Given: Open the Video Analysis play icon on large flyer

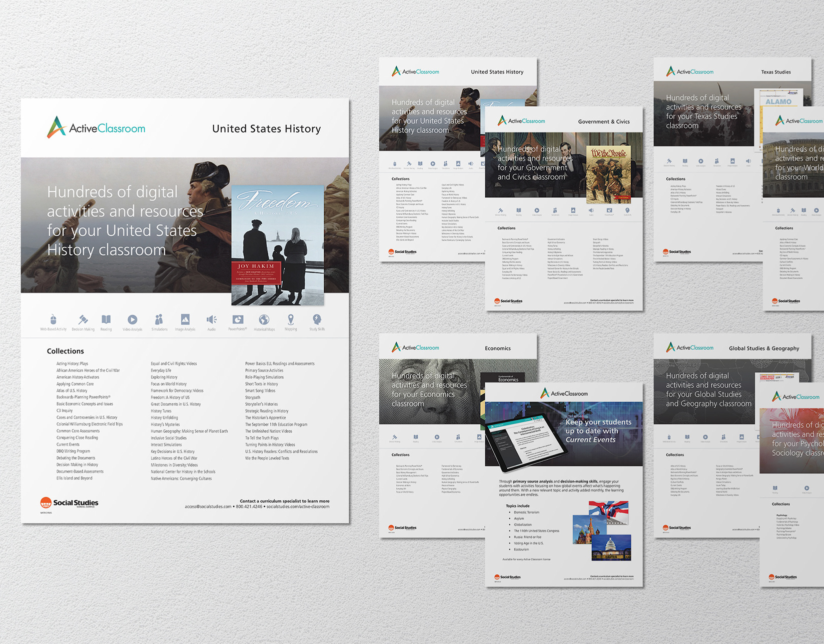Looking at the screenshot, I should 133,319.
